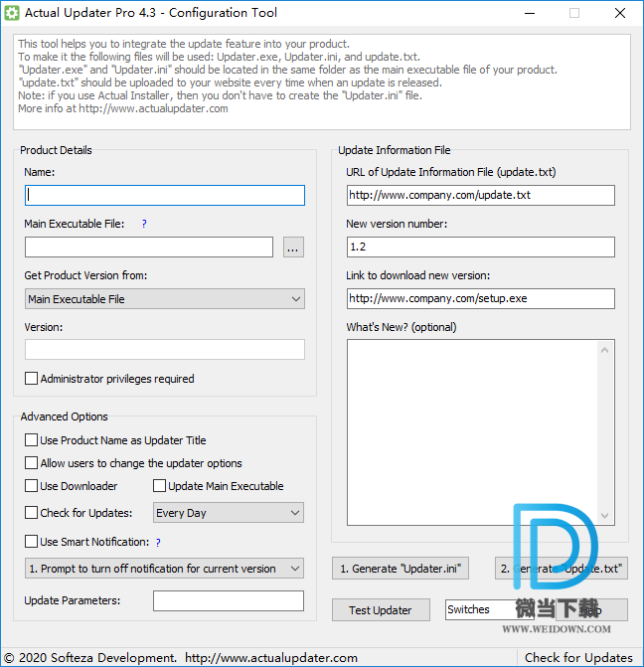The height and width of the screenshot is (667, 644).
Task: Click the Actual Updater app icon in title bar
Action: click(12, 13)
